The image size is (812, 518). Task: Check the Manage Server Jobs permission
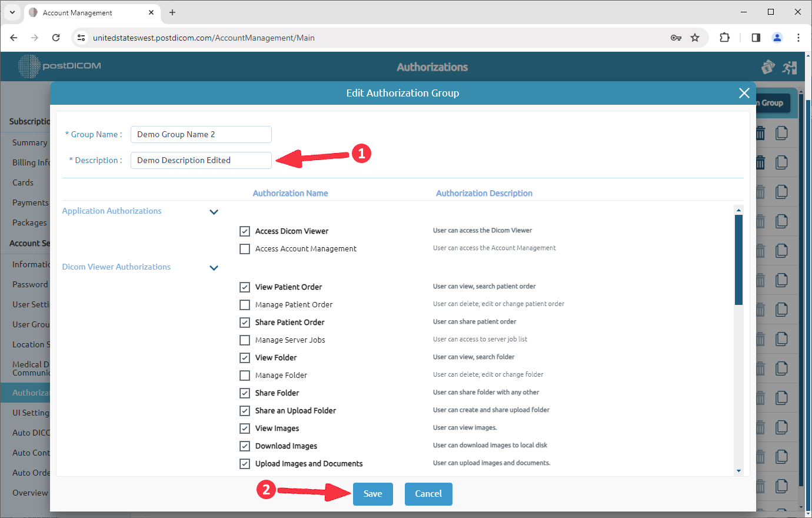pyautogui.click(x=245, y=340)
